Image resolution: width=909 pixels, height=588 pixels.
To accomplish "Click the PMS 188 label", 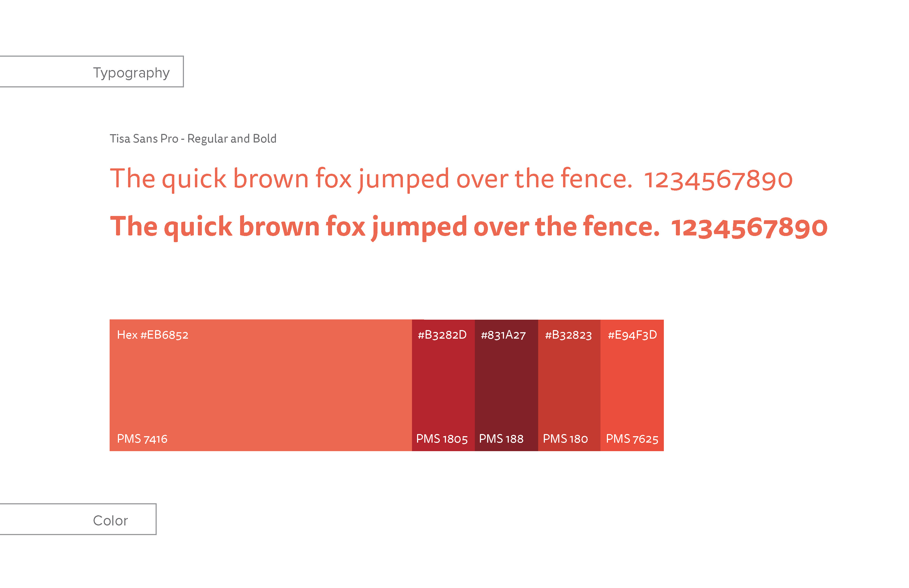I will [x=501, y=439].
